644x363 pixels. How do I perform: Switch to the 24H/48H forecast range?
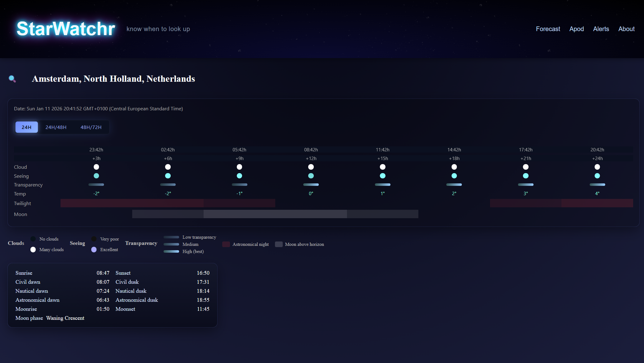[56, 127]
